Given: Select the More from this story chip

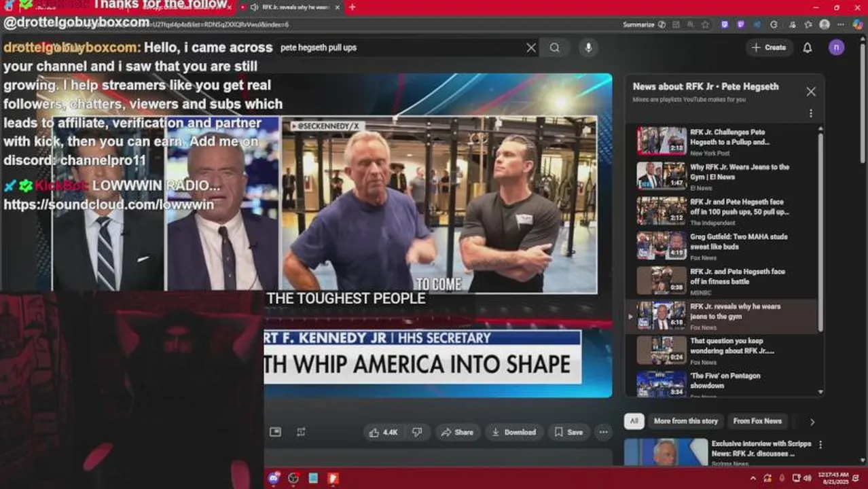Looking at the screenshot, I should coord(685,421).
